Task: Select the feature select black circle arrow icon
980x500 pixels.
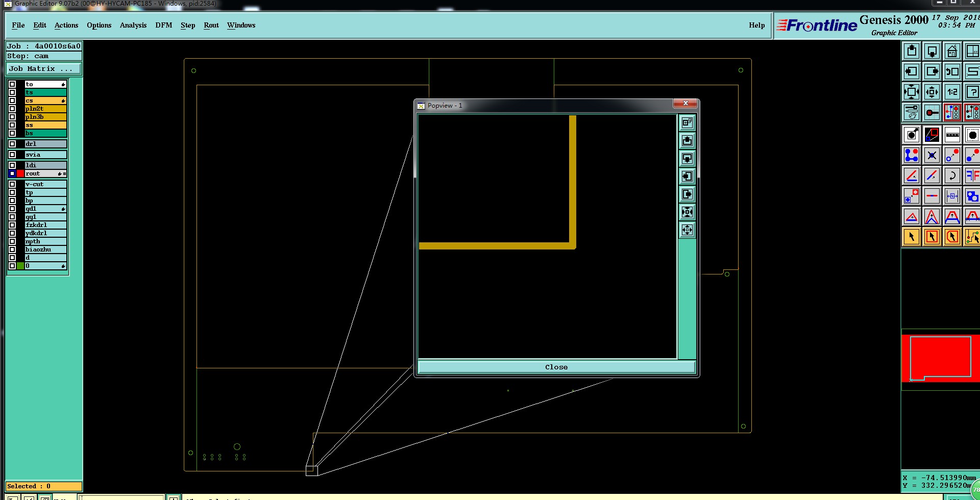Action: click(x=912, y=135)
